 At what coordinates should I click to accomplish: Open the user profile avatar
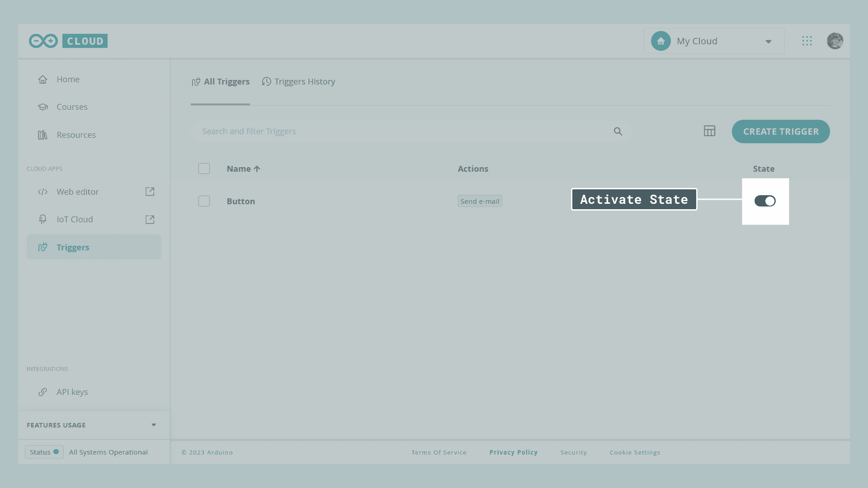tap(835, 41)
